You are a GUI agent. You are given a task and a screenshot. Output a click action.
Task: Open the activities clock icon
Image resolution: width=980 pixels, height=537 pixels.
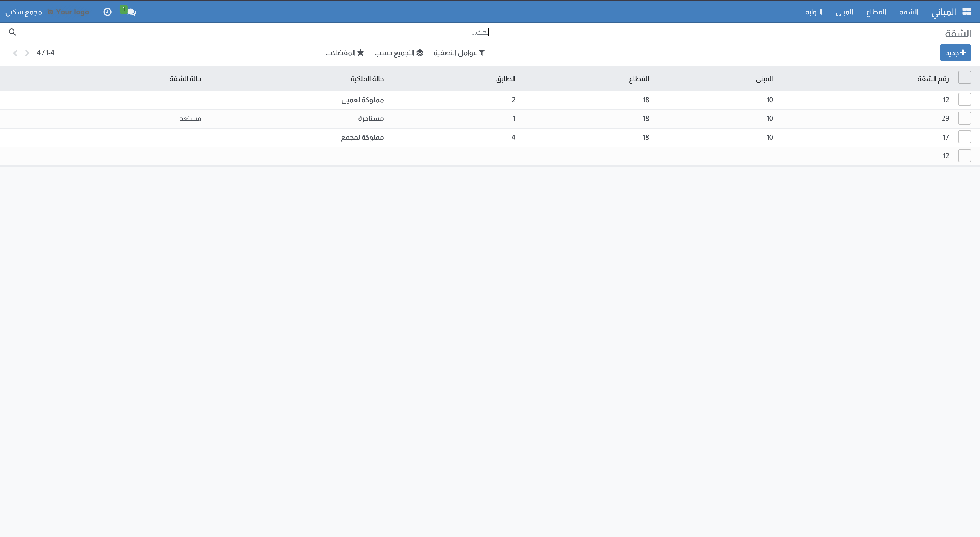107,12
